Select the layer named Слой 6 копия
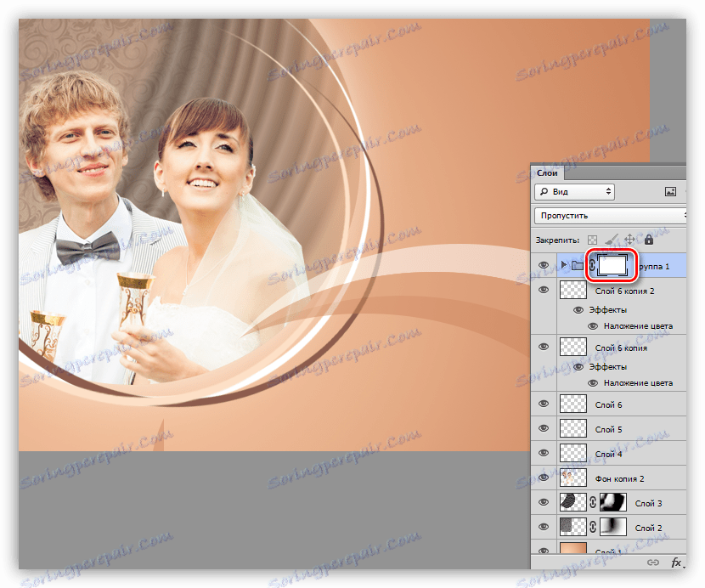 pos(621,348)
